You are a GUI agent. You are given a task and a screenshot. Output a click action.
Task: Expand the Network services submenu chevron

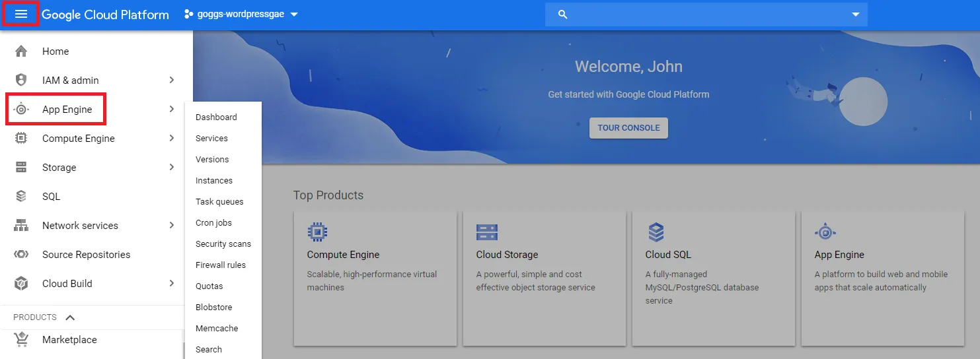click(171, 226)
